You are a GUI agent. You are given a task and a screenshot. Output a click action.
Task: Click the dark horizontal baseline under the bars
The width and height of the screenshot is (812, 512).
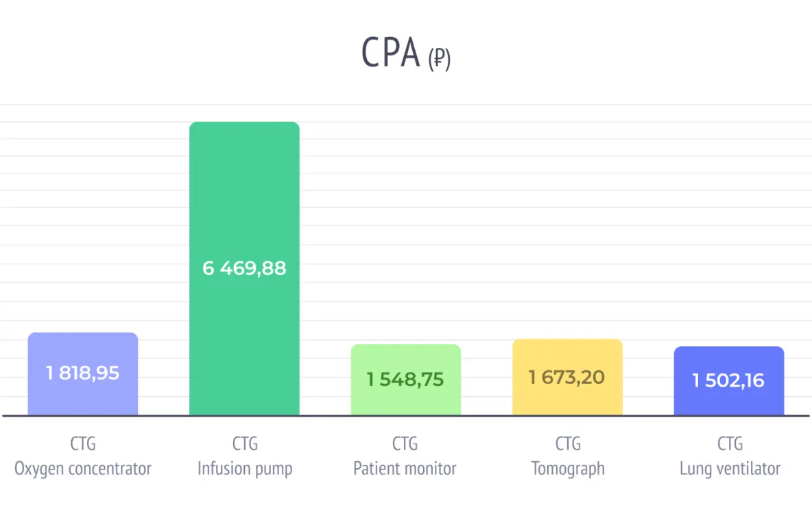pos(480,415)
